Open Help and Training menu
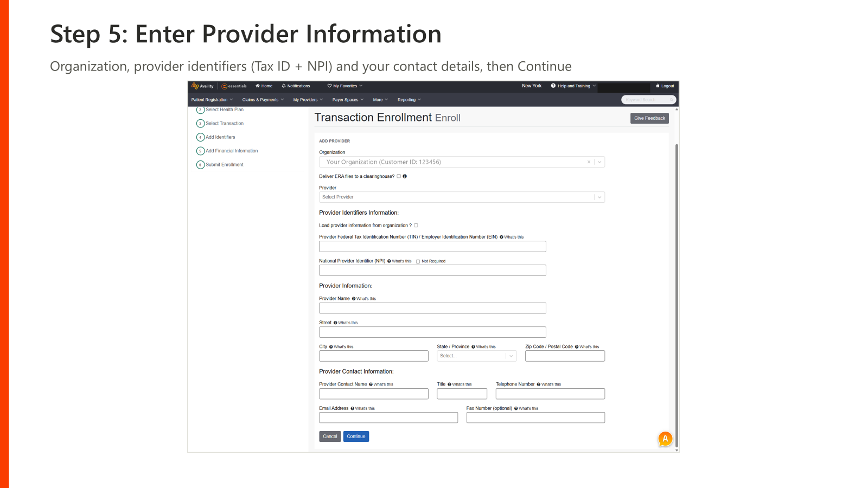 click(x=573, y=86)
